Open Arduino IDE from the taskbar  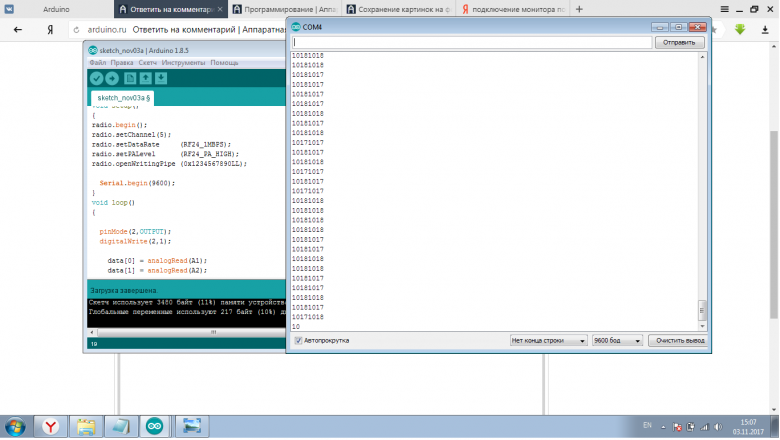pyautogui.click(x=155, y=426)
